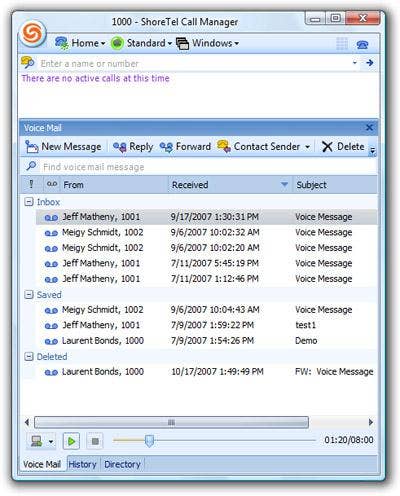Click the Forward toolbar icon

point(166,147)
